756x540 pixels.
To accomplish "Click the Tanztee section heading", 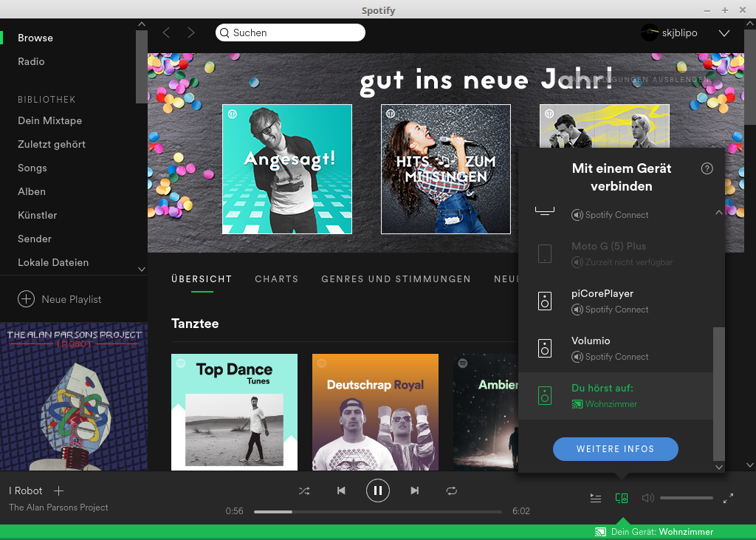I will tap(195, 324).
